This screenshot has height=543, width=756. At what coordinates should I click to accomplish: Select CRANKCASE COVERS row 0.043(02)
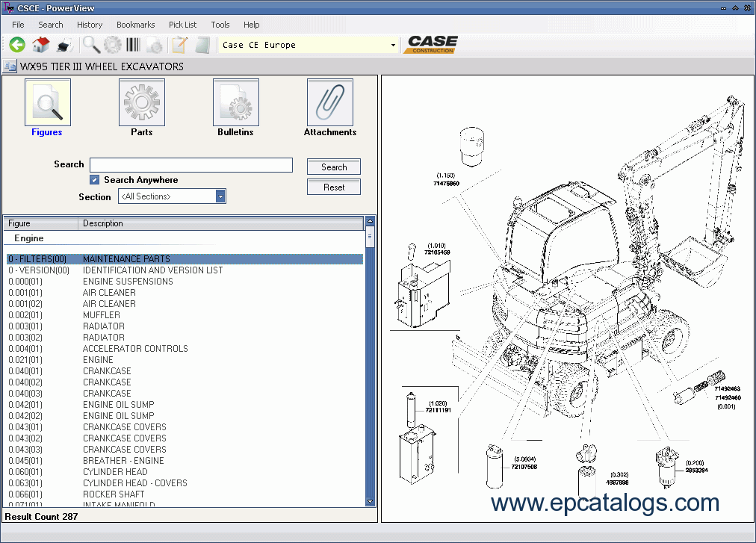pyautogui.click(x=185, y=438)
